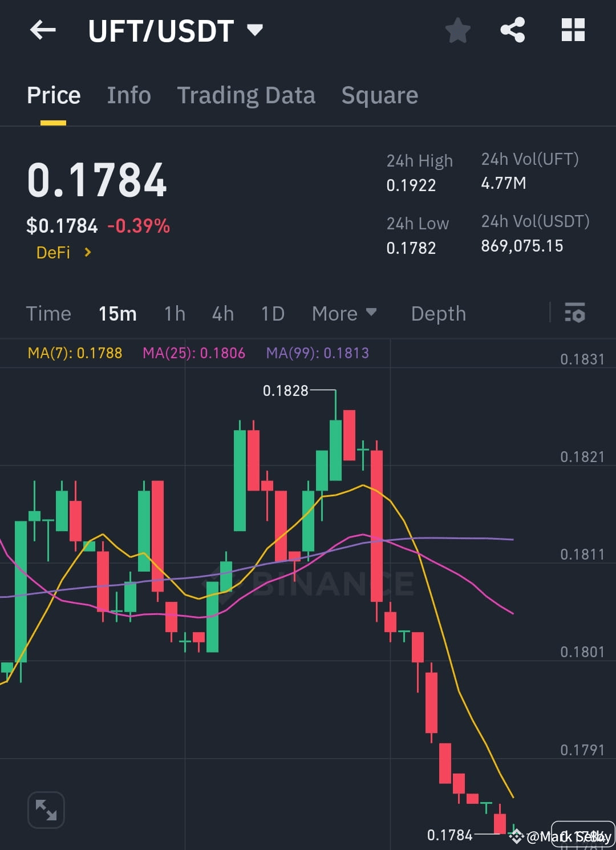The height and width of the screenshot is (850, 616).
Task: Open the share icon in the header
Action: click(513, 30)
